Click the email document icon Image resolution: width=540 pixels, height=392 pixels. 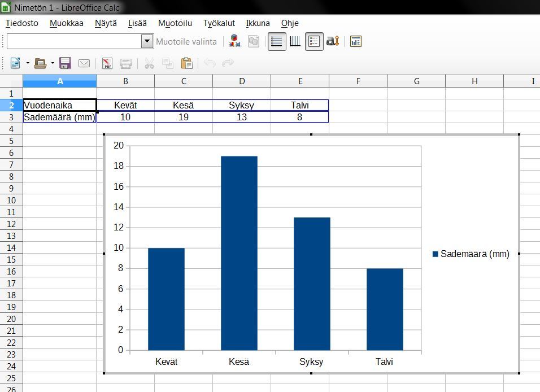pos(84,63)
